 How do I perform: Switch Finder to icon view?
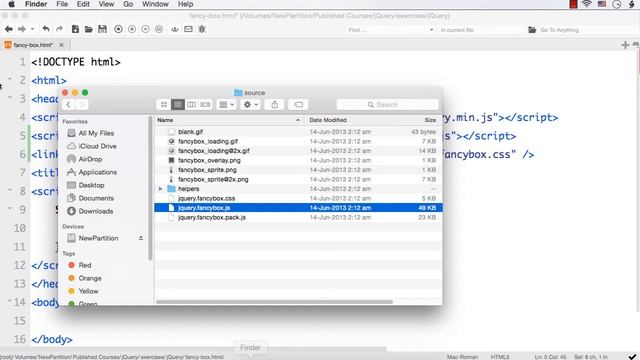pyautogui.click(x=164, y=104)
